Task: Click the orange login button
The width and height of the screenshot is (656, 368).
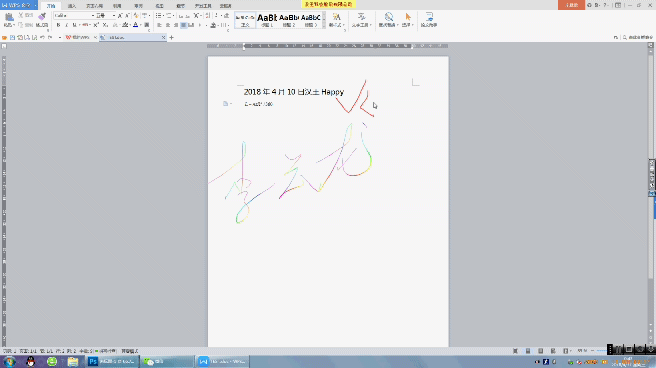Action: [x=571, y=5]
